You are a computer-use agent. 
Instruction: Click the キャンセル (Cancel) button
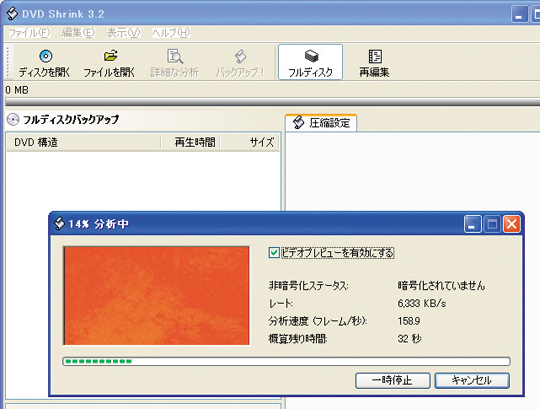472,380
